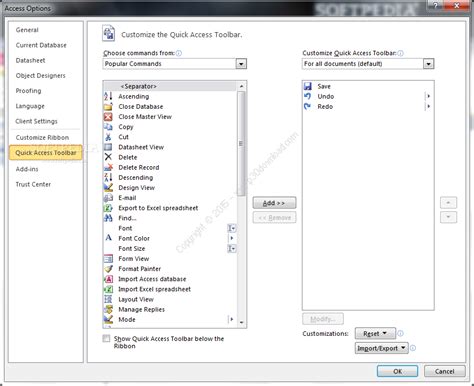The height and width of the screenshot is (386, 474).
Task: Open the For all documents (default) dropdown
Action: point(428,64)
